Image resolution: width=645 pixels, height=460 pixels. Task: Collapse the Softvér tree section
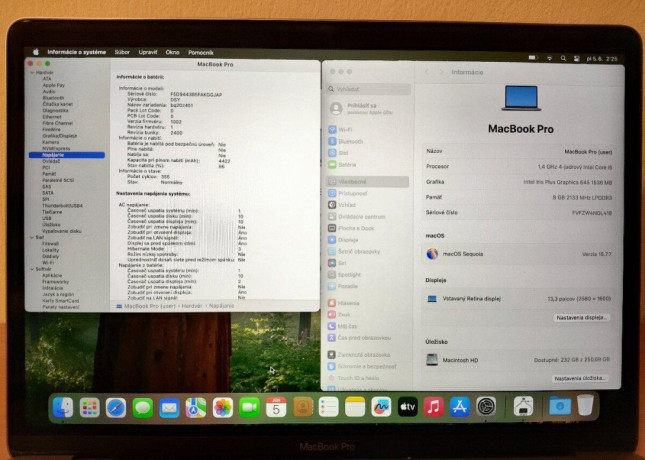(32, 269)
